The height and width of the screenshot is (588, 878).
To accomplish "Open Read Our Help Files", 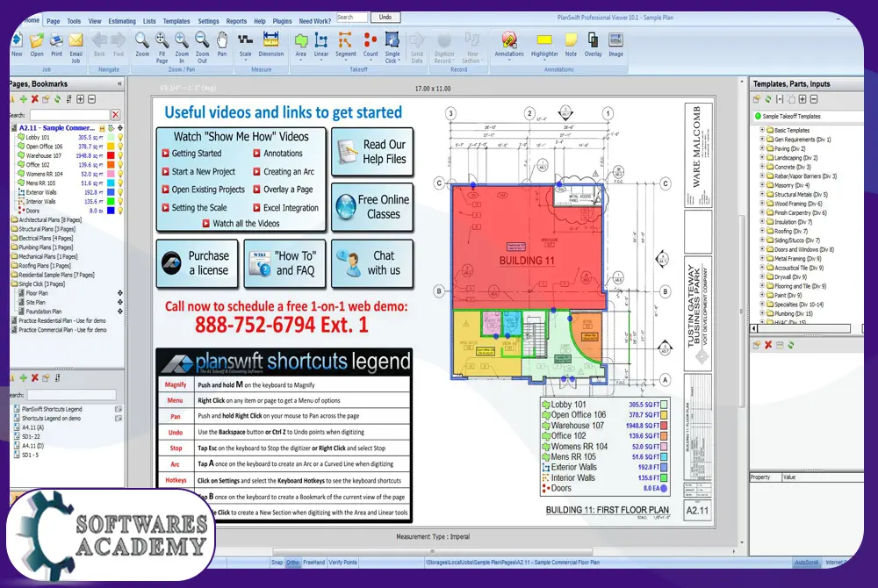I will 372,152.
